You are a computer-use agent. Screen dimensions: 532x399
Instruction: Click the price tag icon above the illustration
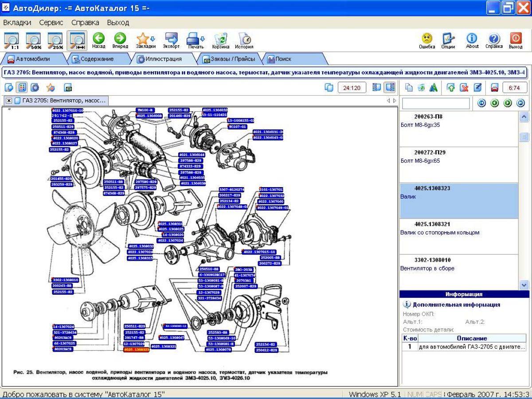pyautogui.click(x=68, y=87)
